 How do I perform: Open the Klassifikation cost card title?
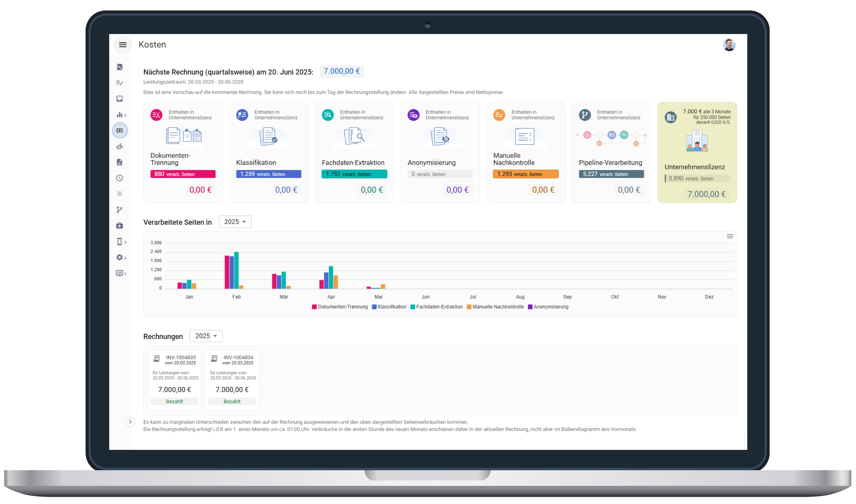click(x=256, y=163)
